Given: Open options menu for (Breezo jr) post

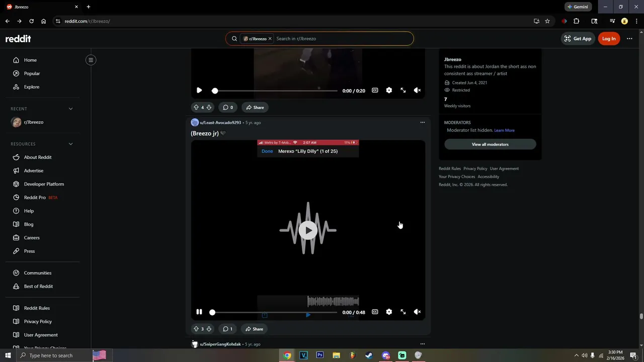Looking at the screenshot, I should click(422, 122).
